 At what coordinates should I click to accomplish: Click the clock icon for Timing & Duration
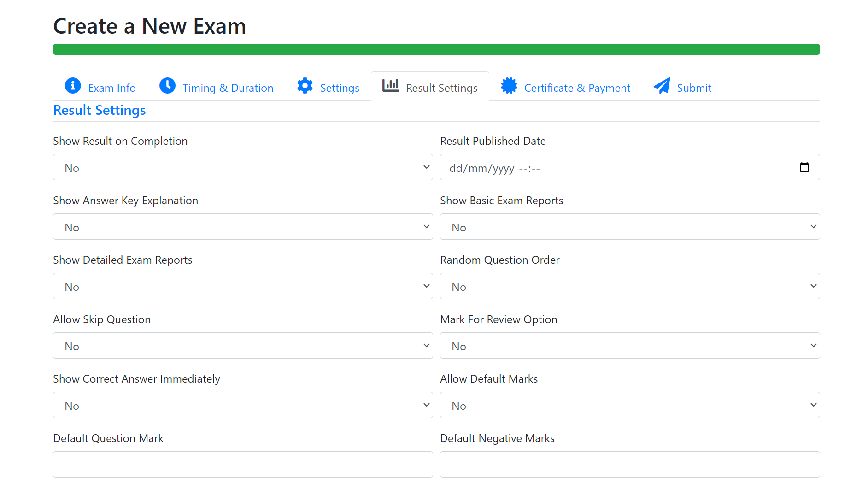167,86
